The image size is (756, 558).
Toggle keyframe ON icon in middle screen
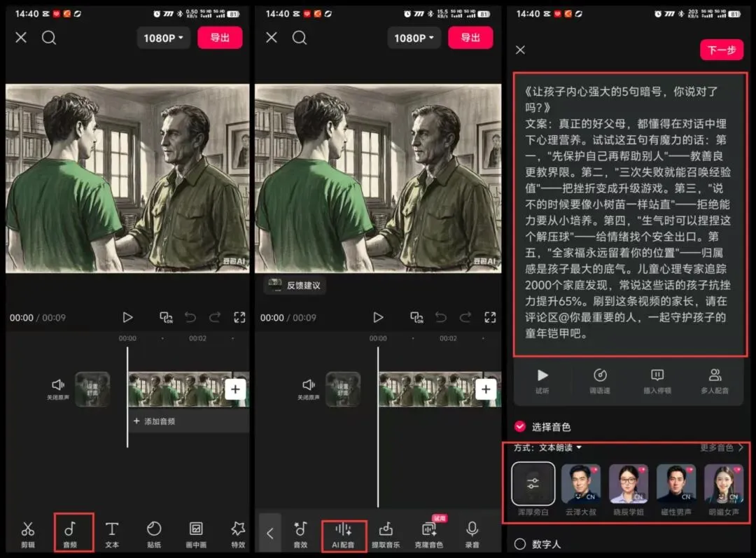417,317
